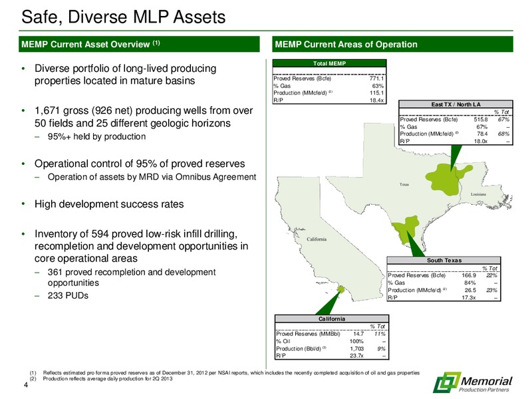Click the 'Louisiana' map label
This screenshot has height=399, width=532.
point(478,194)
